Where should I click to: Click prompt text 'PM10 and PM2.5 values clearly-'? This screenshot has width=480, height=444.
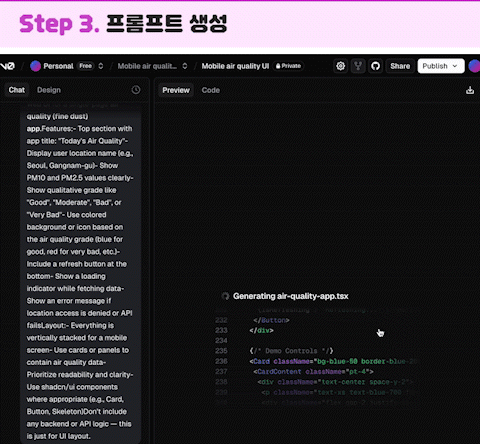tap(80, 178)
